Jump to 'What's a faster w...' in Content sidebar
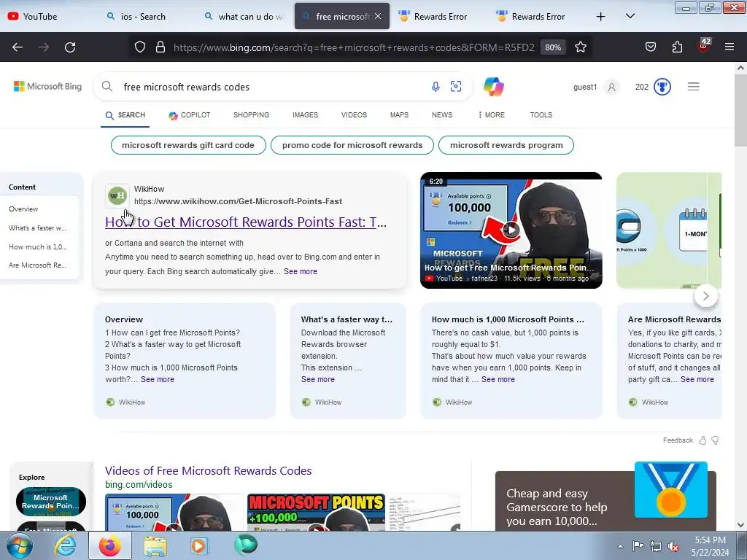This screenshot has height=560, width=747. pos(38,228)
